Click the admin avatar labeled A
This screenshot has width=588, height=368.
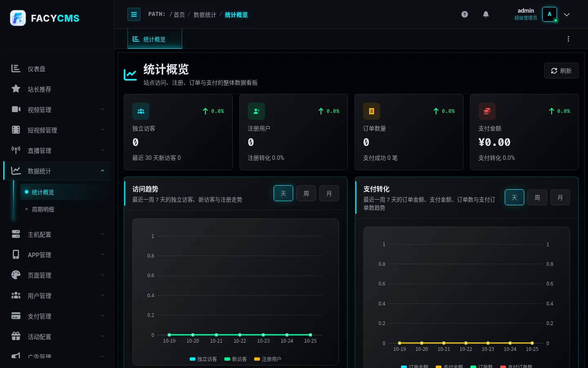point(550,14)
